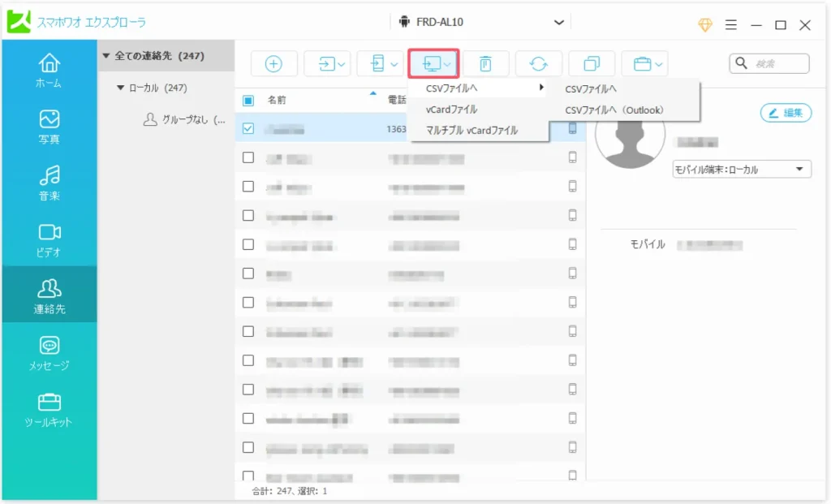Open メッセージ (Messages) in sidebar
This screenshot has height=504, width=831.
(x=49, y=353)
